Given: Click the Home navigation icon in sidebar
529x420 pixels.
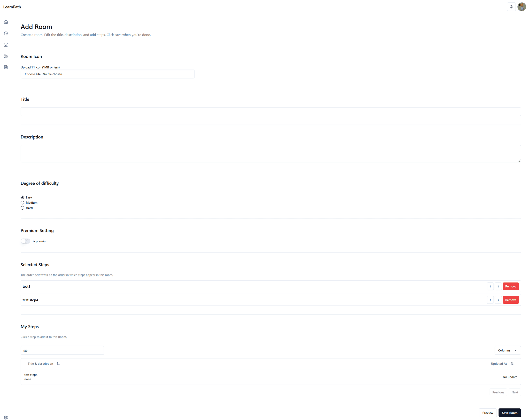Looking at the screenshot, I should pyautogui.click(x=6, y=22).
